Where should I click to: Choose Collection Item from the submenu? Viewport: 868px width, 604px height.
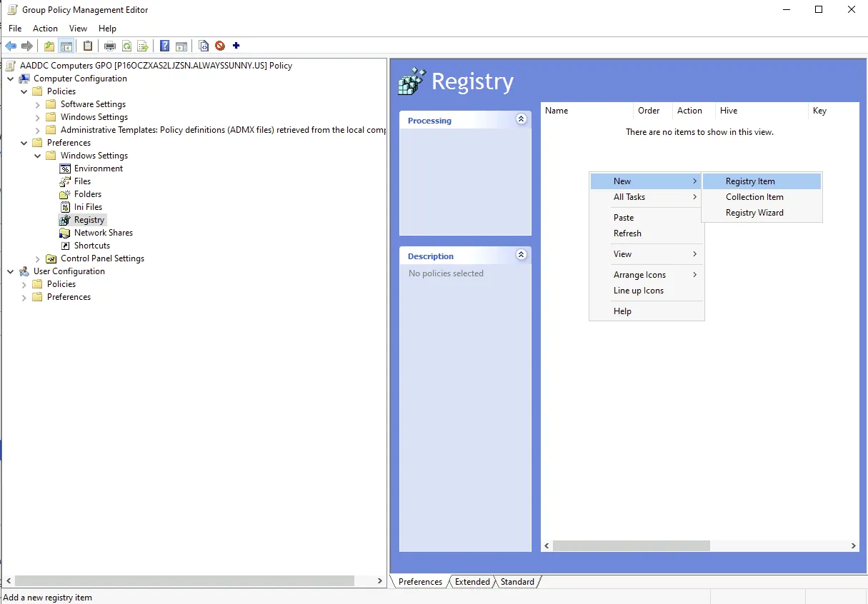click(x=762, y=197)
